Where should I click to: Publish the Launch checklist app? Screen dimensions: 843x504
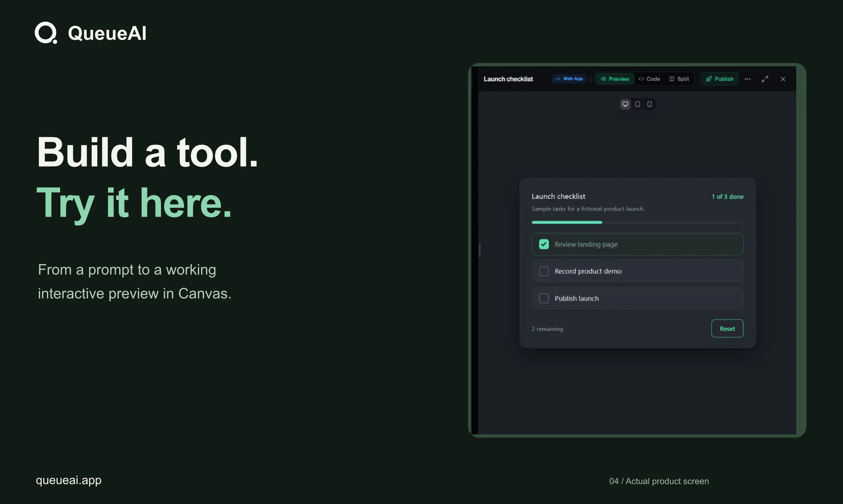point(719,79)
